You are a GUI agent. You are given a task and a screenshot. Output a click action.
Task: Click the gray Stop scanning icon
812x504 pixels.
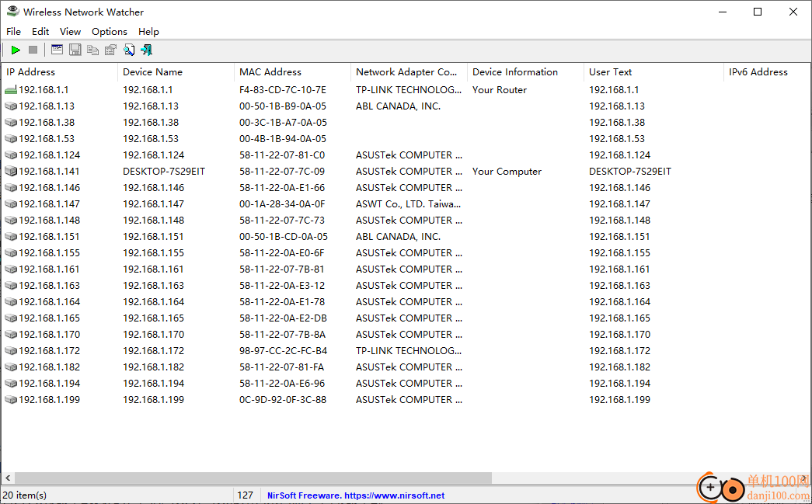tap(33, 50)
